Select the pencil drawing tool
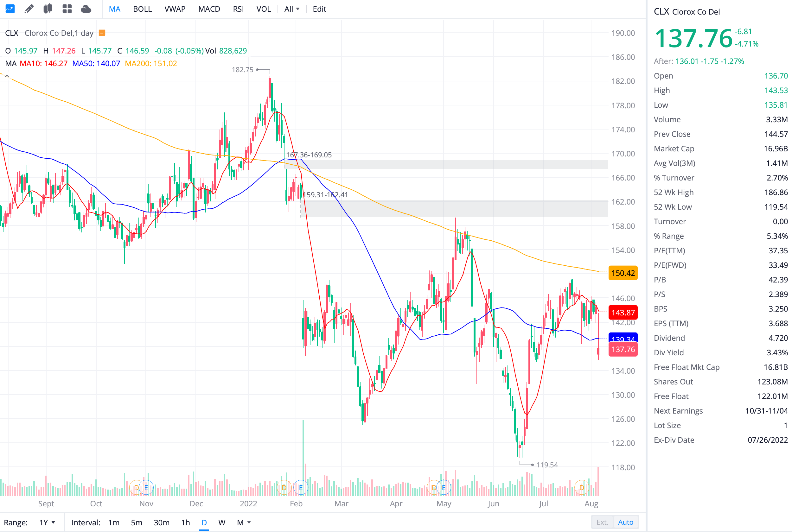This screenshot has width=792, height=532. click(29, 9)
